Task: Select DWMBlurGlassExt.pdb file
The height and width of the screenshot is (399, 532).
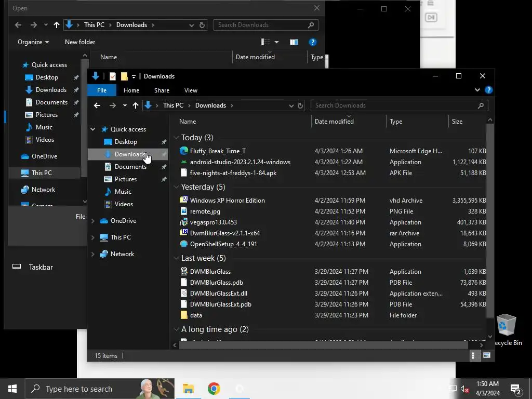Action: (220, 304)
